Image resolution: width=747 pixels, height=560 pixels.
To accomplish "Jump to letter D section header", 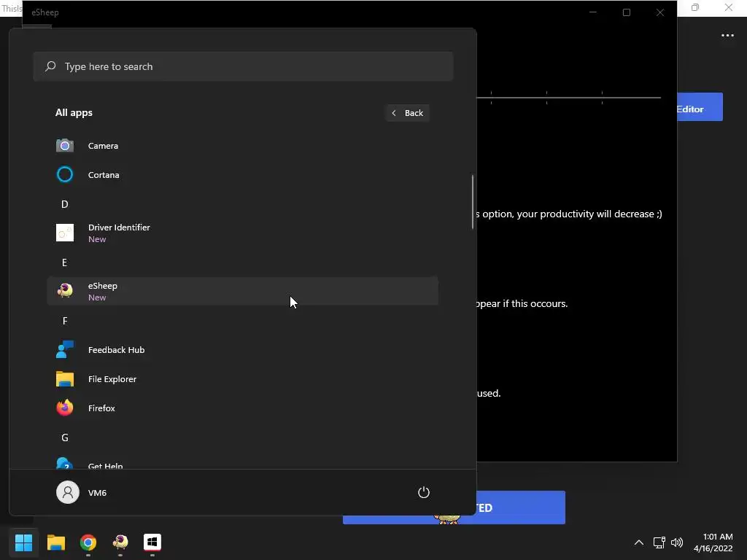I will pos(65,204).
